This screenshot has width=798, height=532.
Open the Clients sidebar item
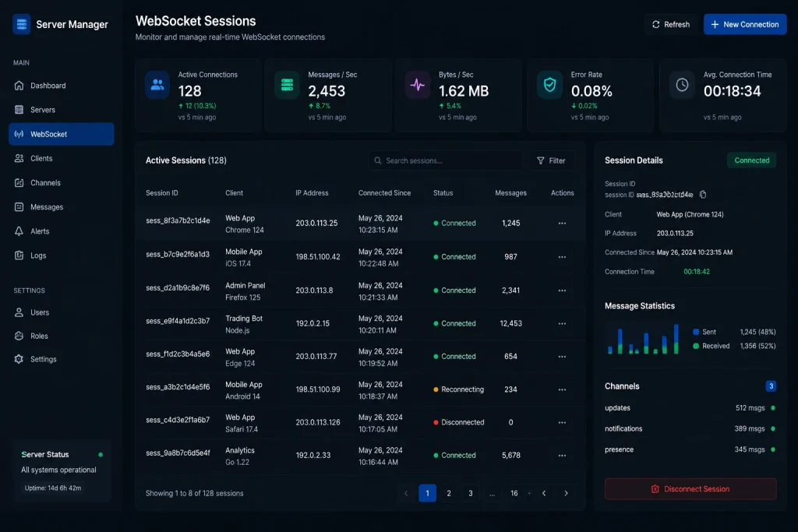tap(61, 158)
